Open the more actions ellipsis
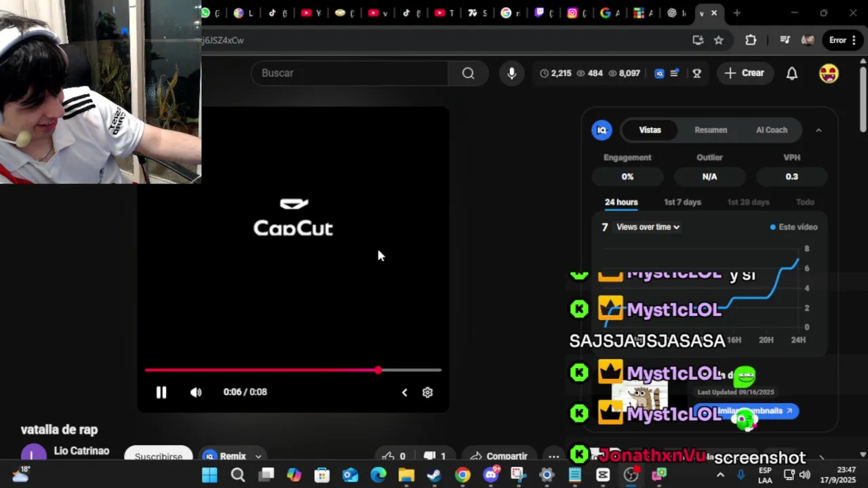 pos(553,455)
